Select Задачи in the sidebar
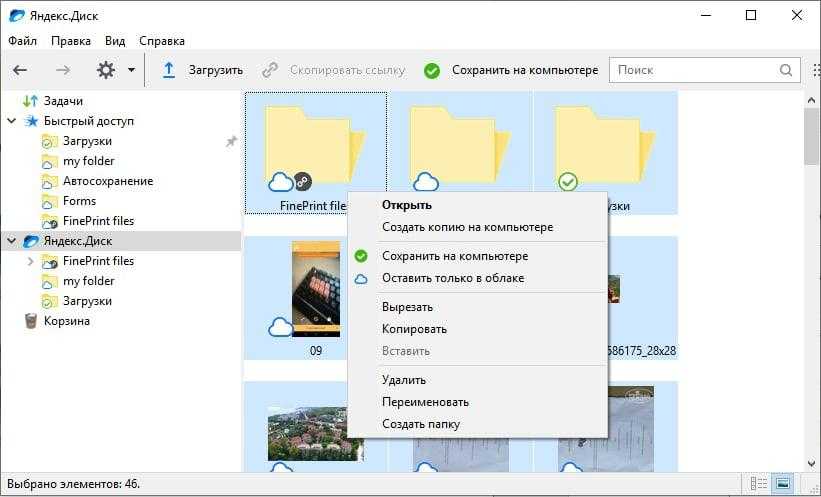Viewport: 821px width, 497px height. [63, 101]
